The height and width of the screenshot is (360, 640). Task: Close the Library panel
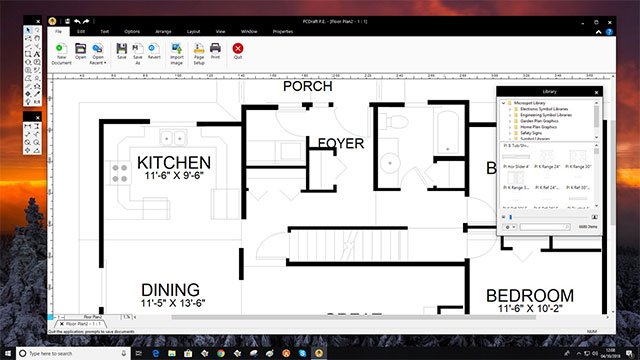click(596, 92)
